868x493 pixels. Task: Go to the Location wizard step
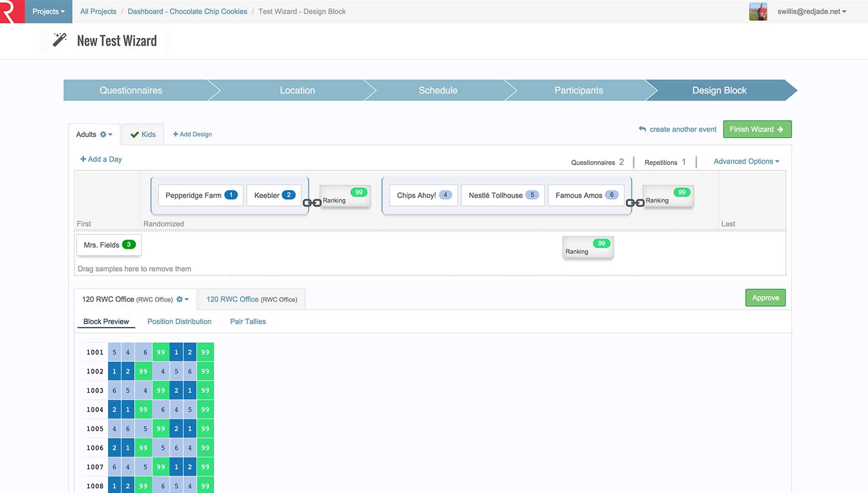pyautogui.click(x=297, y=90)
